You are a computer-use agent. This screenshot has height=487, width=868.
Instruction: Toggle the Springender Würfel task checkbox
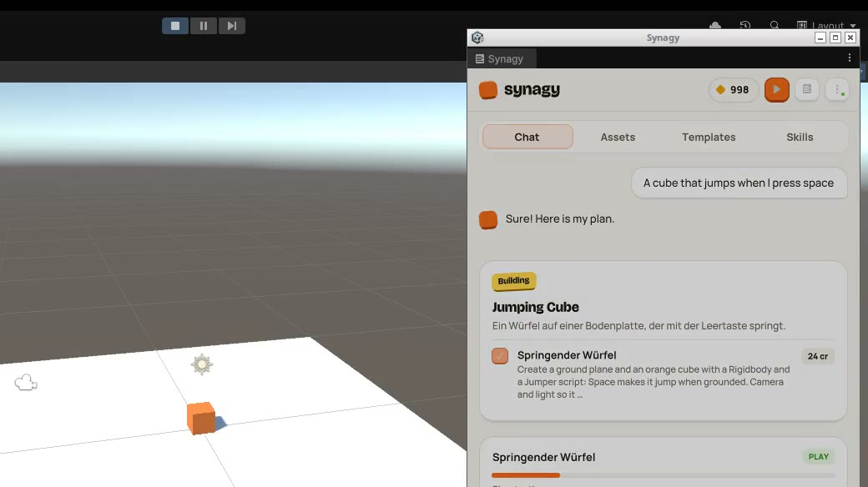500,356
